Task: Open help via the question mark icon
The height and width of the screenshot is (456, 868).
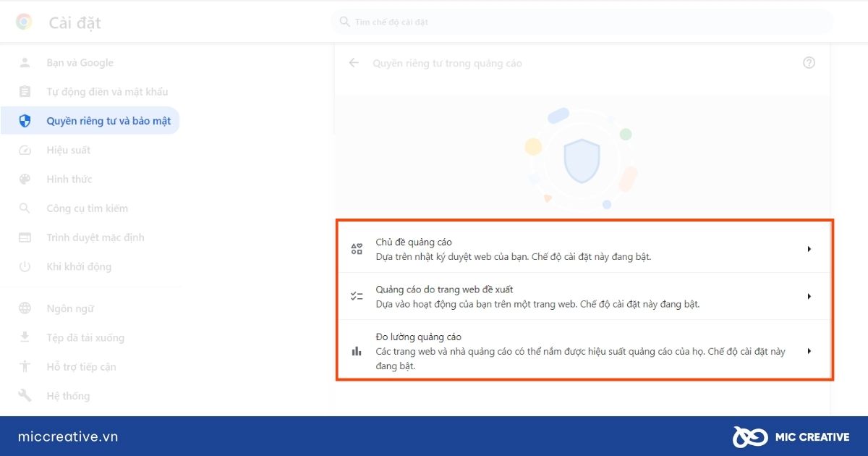Action: pos(809,63)
